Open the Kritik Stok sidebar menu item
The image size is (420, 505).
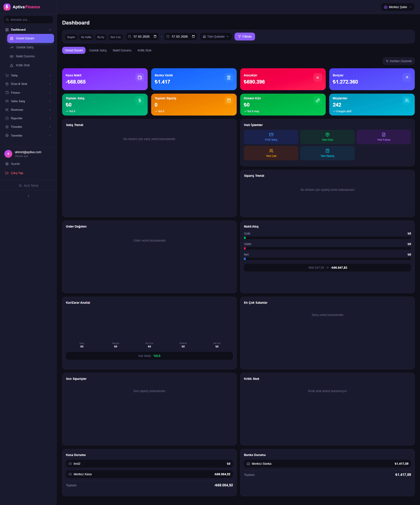pos(23,65)
